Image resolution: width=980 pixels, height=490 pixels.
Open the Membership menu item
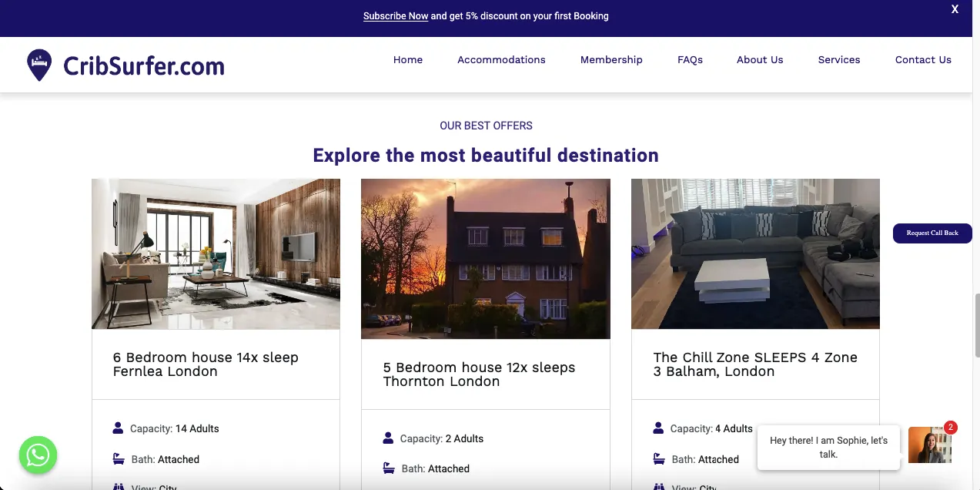pyautogui.click(x=611, y=59)
